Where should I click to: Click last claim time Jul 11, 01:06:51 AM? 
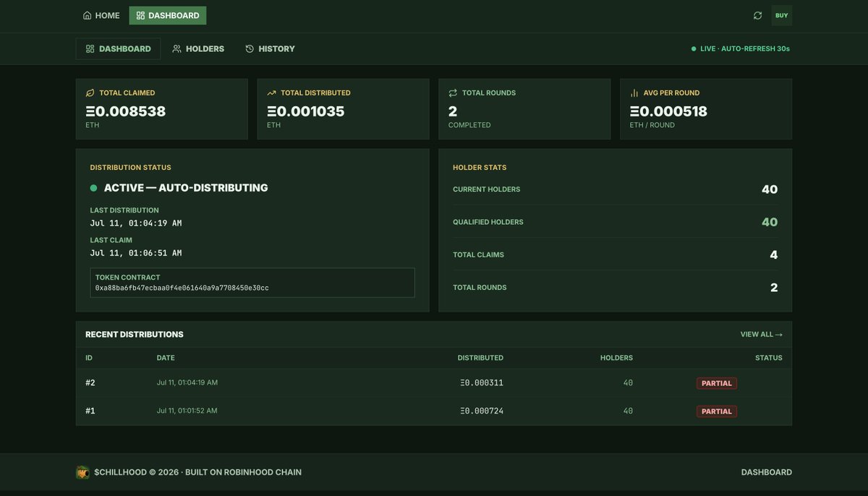coord(136,253)
